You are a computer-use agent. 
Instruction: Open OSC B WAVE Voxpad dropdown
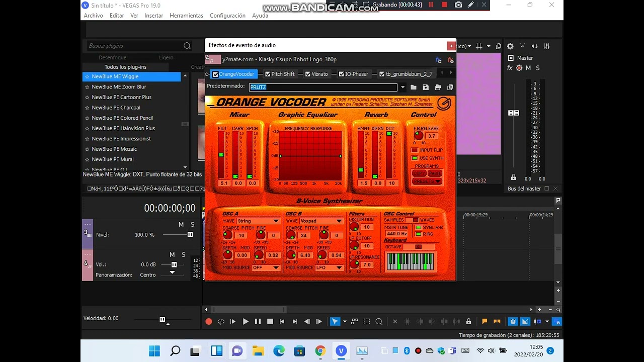pyautogui.click(x=321, y=221)
